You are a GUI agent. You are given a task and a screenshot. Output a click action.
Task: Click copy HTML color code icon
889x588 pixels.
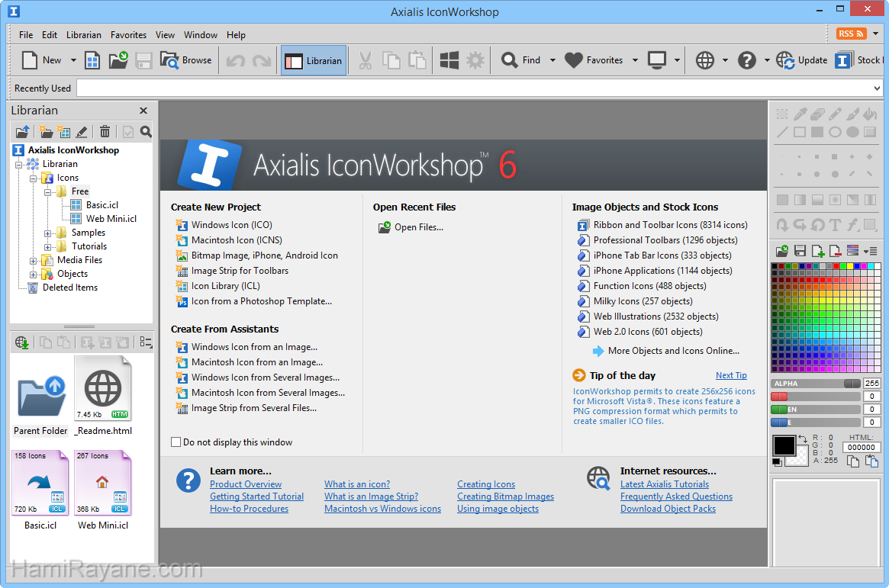tap(852, 461)
